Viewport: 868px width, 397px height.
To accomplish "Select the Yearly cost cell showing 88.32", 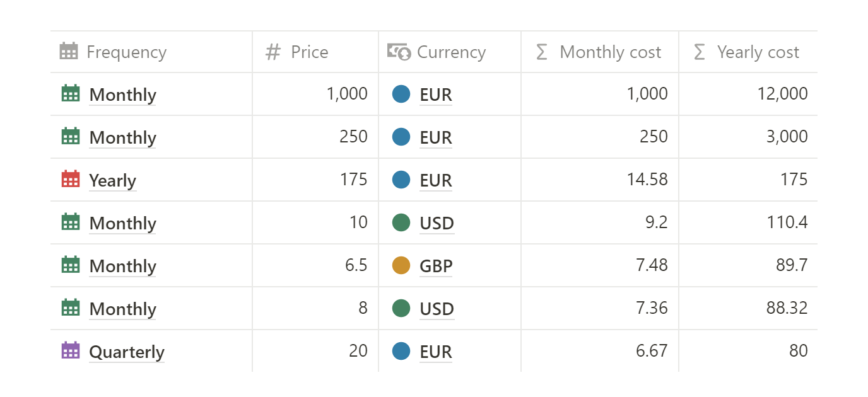I will point(794,308).
